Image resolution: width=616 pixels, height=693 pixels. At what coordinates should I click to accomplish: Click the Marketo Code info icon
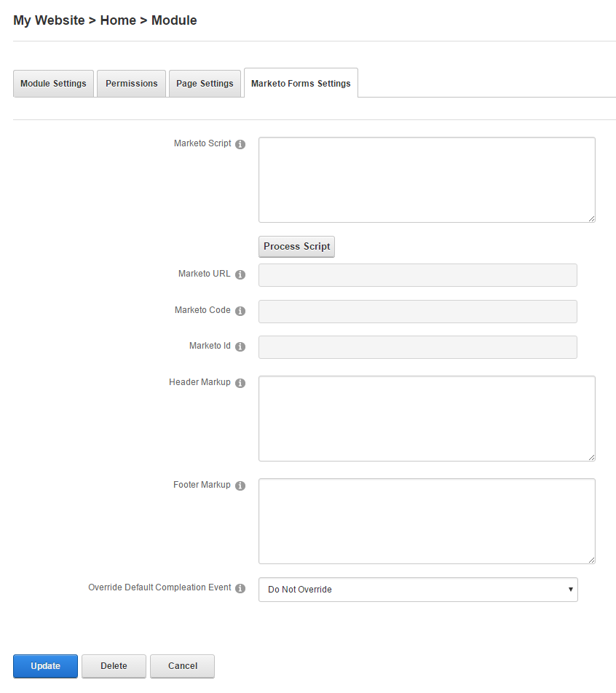pos(240,311)
